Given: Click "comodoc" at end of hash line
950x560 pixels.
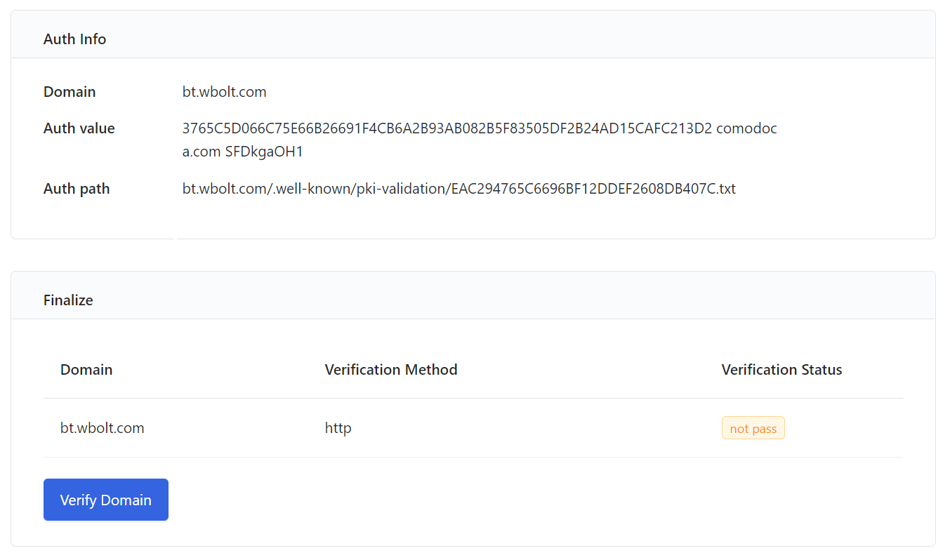Looking at the screenshot, I should tap(746, 128).
